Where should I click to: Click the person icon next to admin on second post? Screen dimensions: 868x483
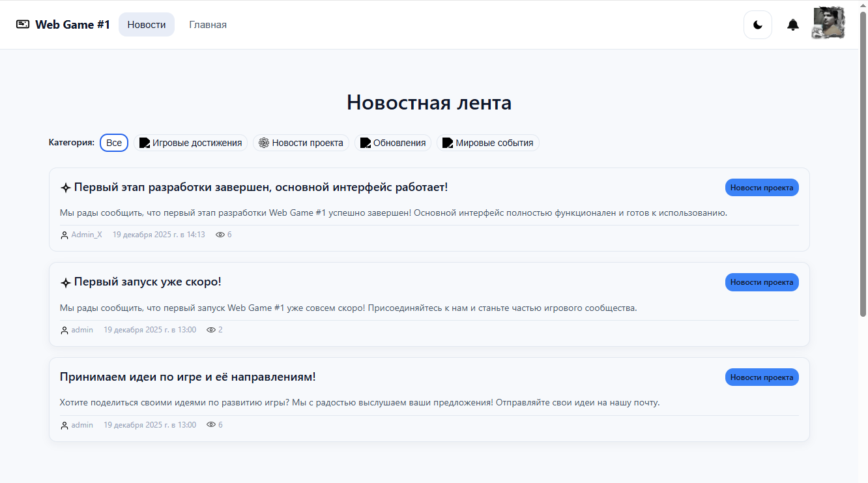(x=63, y=329)
